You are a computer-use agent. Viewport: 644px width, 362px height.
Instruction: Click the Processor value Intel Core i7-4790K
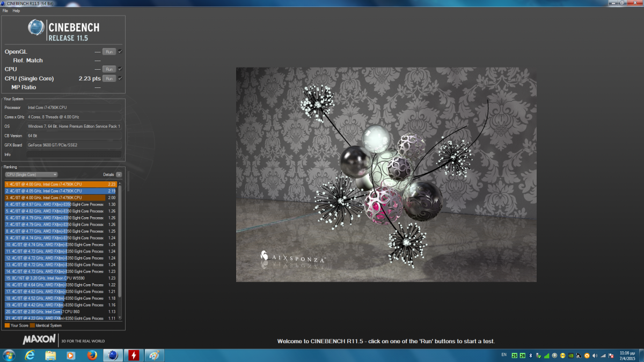tap(74, 107)
